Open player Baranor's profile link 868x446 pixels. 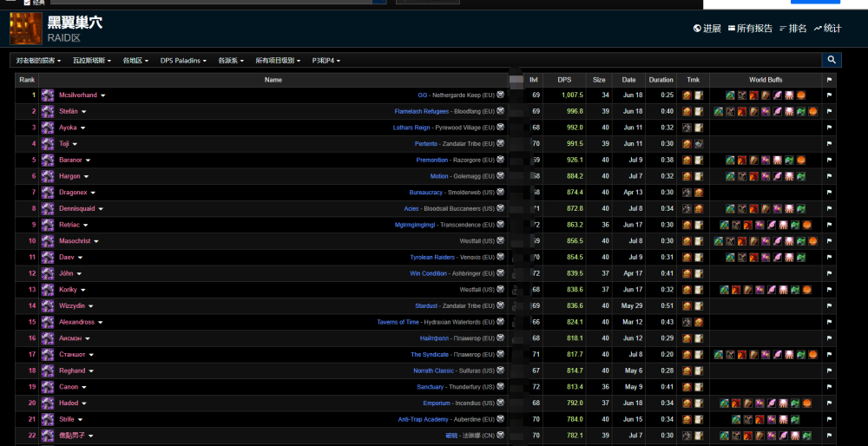71,161
